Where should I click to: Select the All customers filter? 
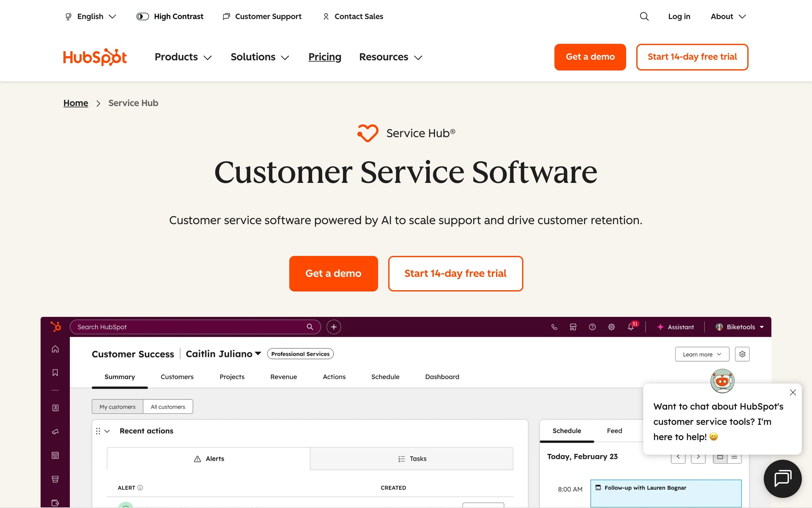pos(168,406)
